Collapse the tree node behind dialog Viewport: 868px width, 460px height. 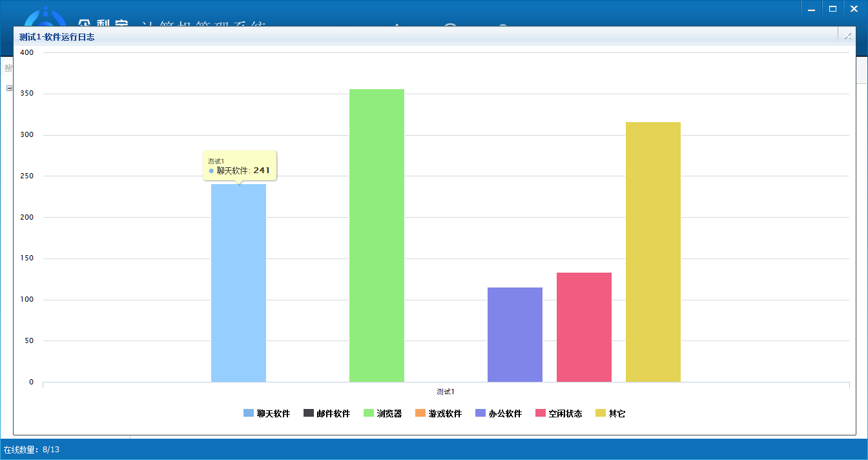9,88
